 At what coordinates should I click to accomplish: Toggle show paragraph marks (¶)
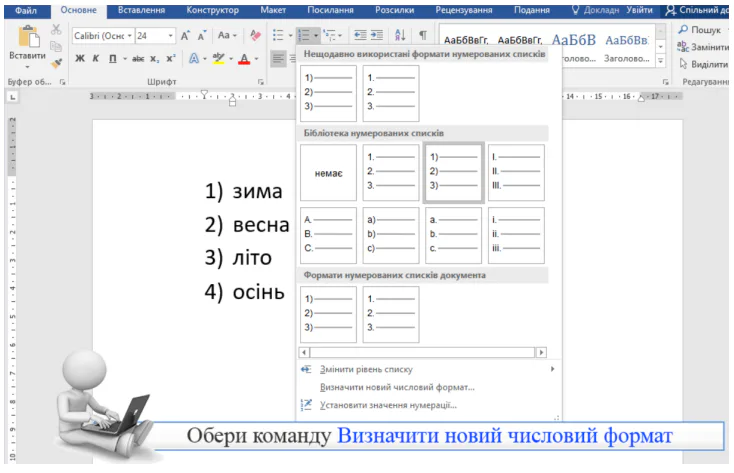[422, 35]
